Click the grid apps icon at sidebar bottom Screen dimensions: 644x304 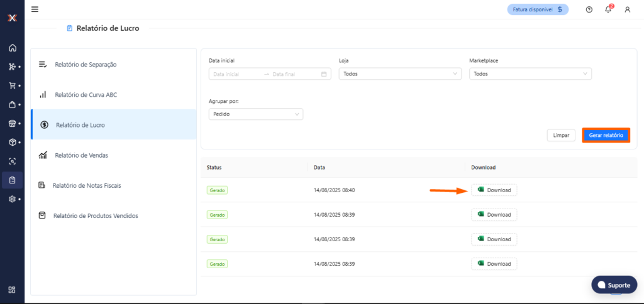(x=12, y=290)
